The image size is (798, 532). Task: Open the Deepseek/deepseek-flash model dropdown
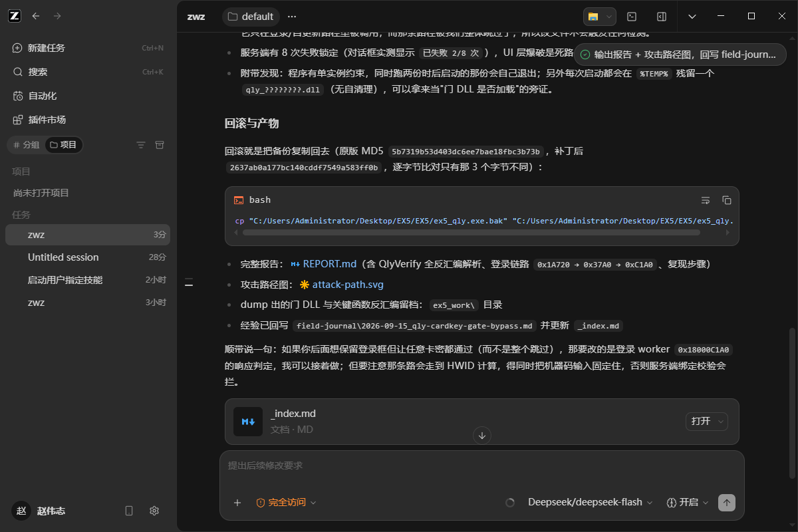591,503
